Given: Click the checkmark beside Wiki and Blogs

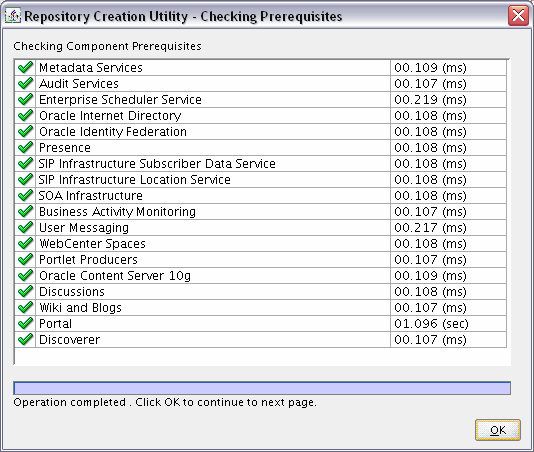Looking at the screenshot, I should pyautogui.click(x=26, y=308).
